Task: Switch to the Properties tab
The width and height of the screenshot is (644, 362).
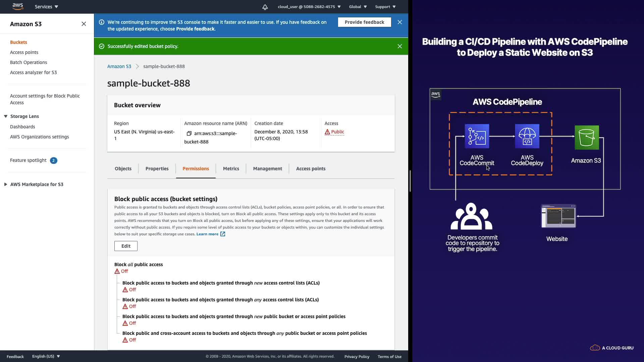Action: click(157, 169)
